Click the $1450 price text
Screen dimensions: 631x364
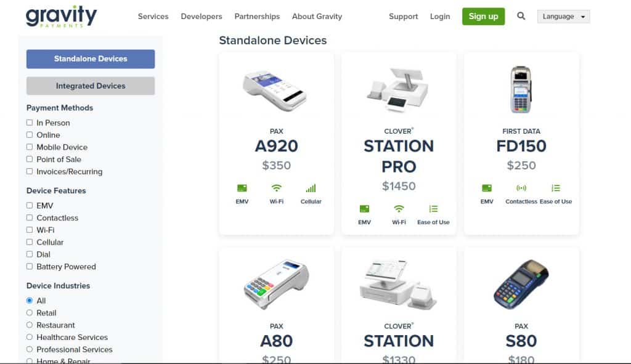pos(399,186)
